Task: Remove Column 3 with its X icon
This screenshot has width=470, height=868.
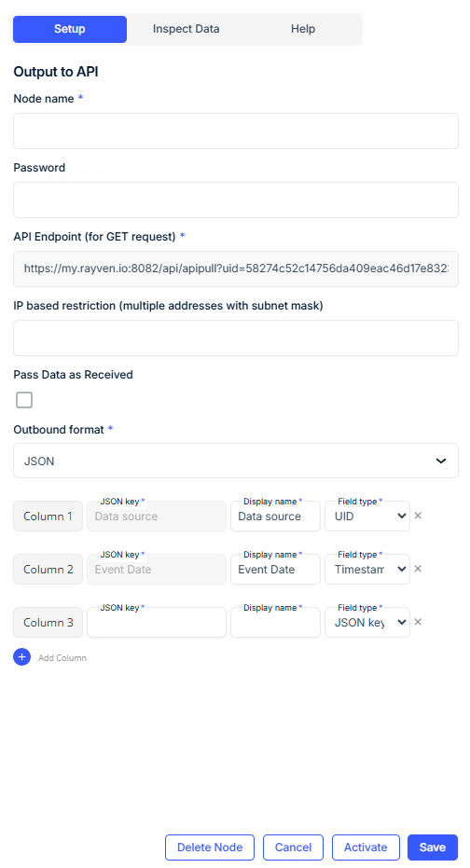Action: point(418,622)
